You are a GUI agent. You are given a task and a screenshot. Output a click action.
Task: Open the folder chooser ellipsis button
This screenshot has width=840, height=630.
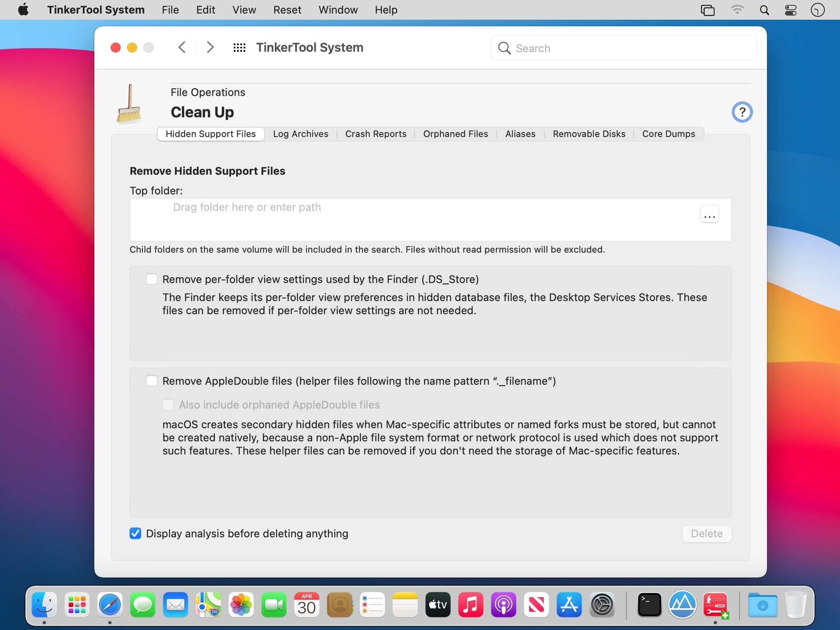click(709, 214)
